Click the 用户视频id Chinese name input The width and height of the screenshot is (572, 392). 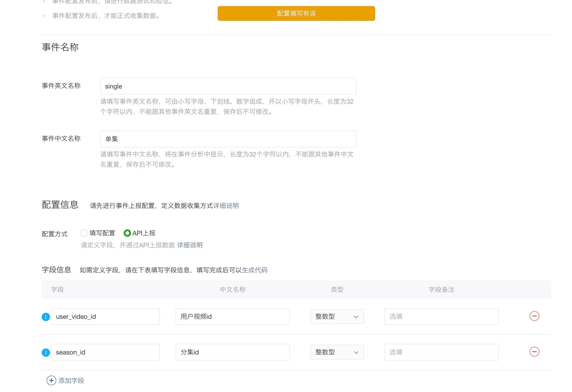232,316
